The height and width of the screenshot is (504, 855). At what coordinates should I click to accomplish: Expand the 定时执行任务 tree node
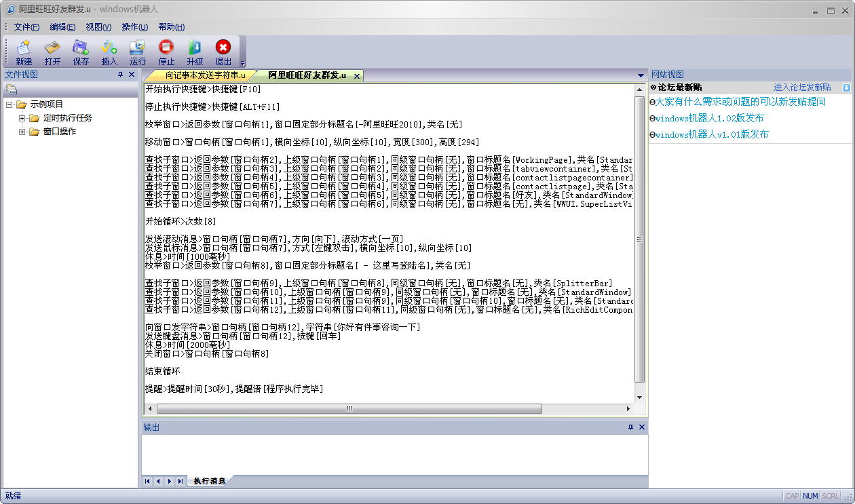tap(22, 118)
